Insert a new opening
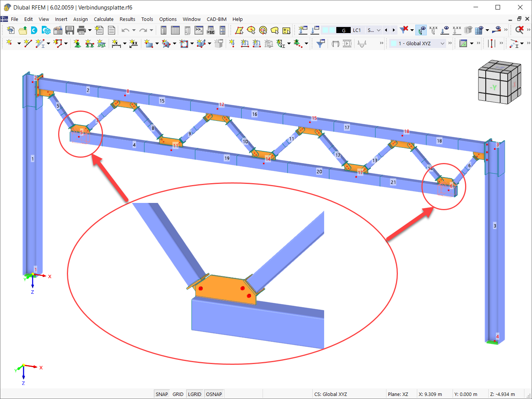532x399 pixels. click(184, 43)
